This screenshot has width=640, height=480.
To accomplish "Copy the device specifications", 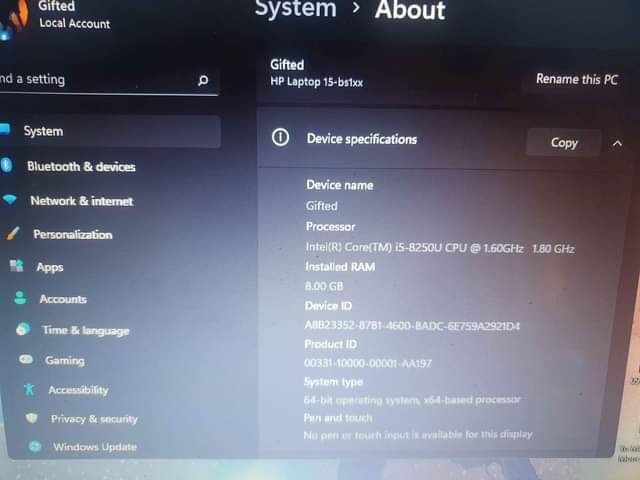I will tap(564, 143).
